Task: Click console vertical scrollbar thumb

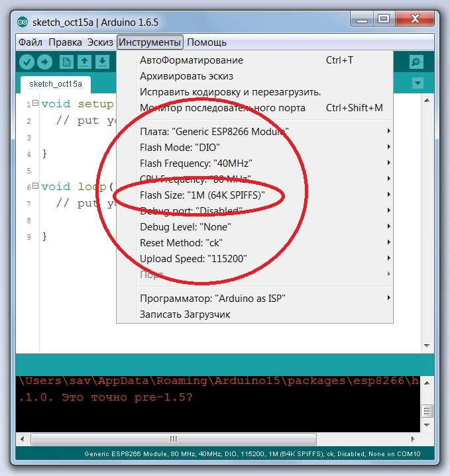Action: coord(427,411)
